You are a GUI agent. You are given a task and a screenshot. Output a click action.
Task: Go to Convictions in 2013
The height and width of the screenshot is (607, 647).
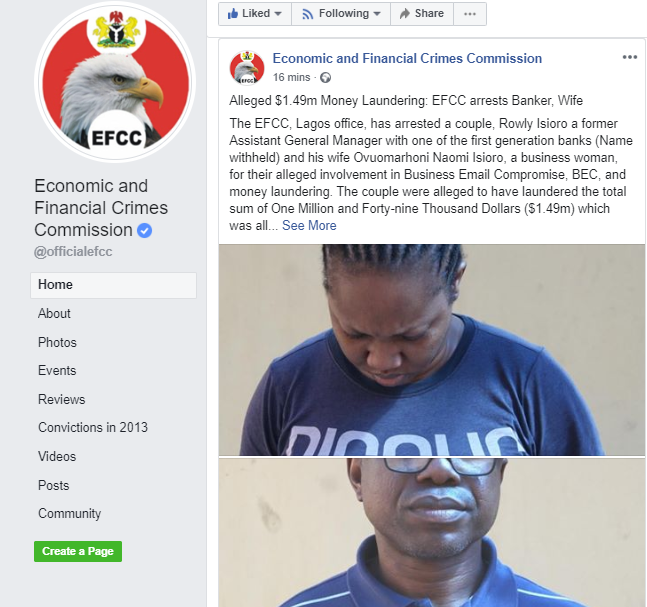coord(93,427)
